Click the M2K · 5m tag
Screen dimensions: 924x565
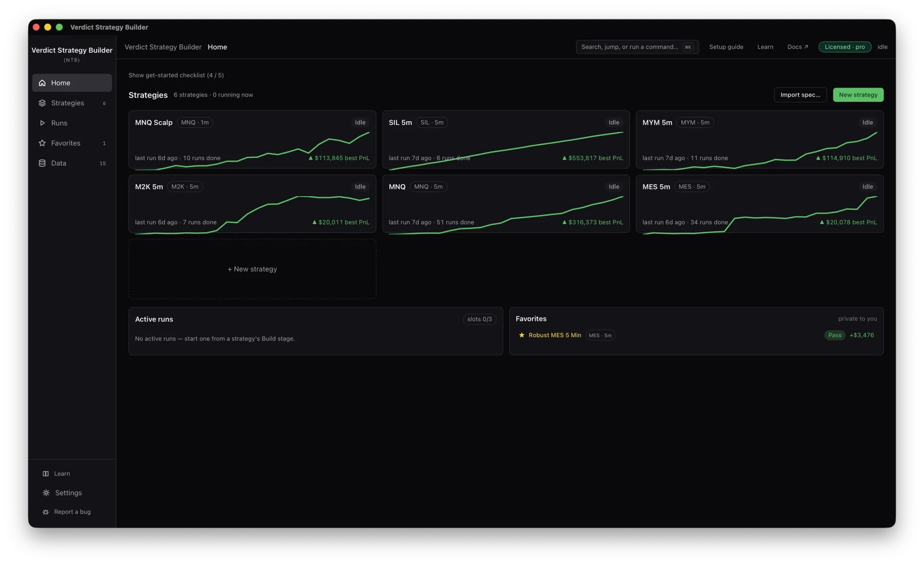pyautogui.click(x=185, y=187)
